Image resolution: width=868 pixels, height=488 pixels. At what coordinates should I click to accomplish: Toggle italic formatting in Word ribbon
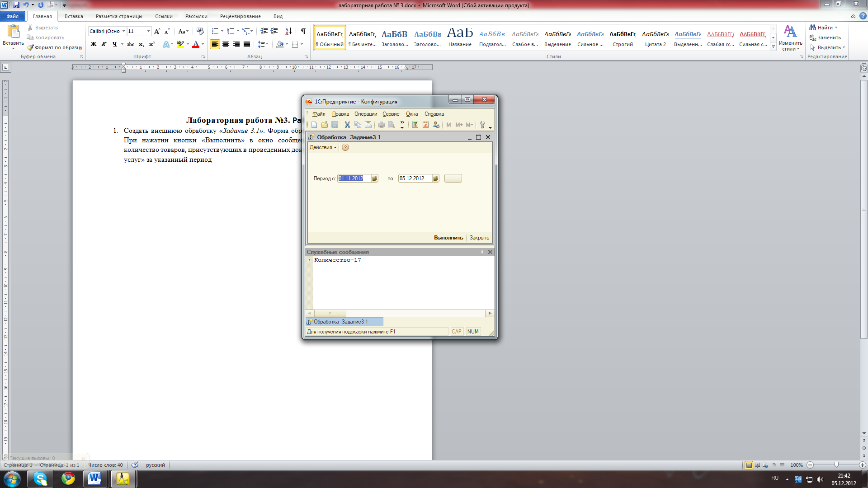coord(104,44)
